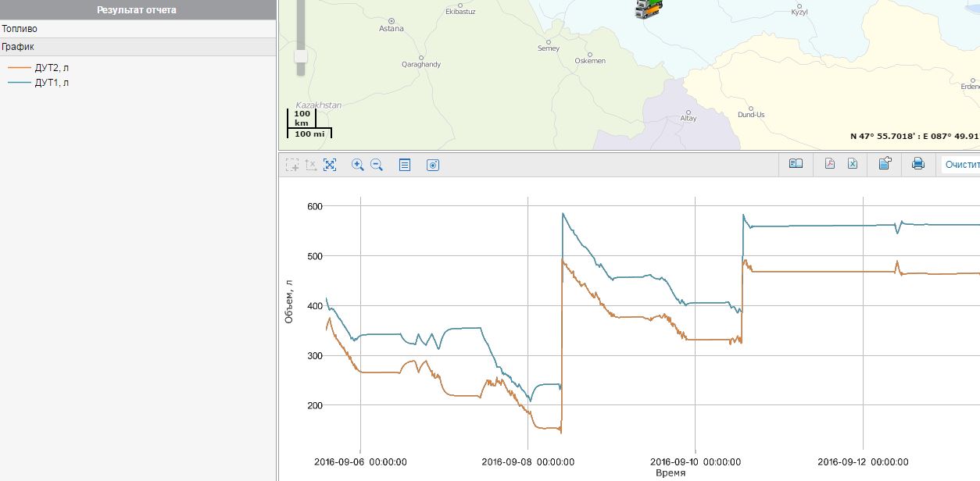Zoom in on the chart
980x481 pixels.
pyautogui.click(x=358, y=165)
